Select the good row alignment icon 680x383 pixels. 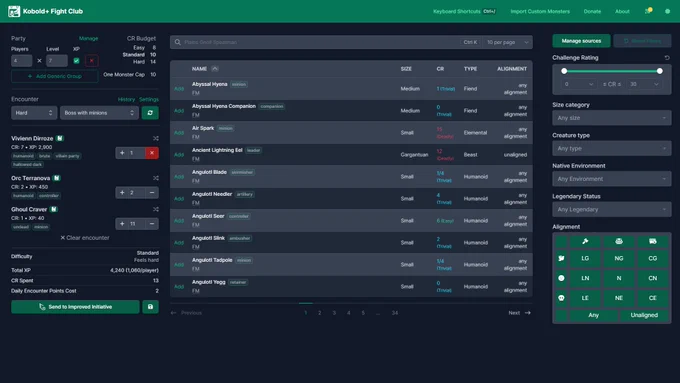(x=561, y=258)
